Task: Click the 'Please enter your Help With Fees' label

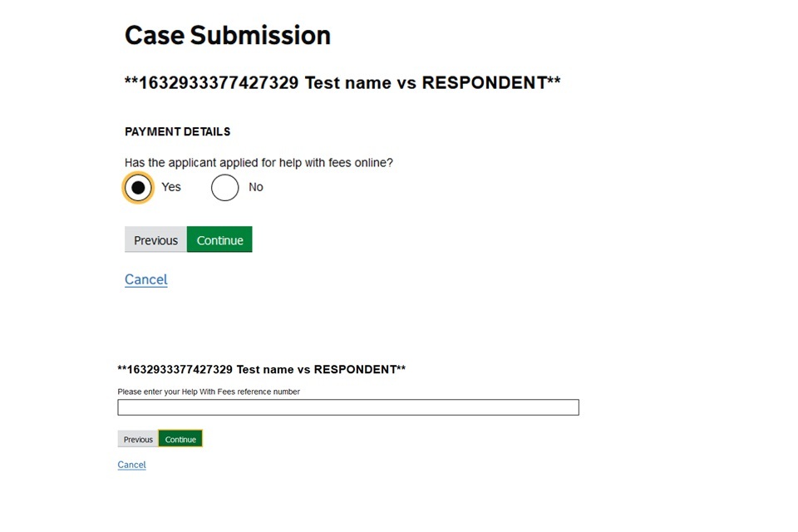Action: 209,392
